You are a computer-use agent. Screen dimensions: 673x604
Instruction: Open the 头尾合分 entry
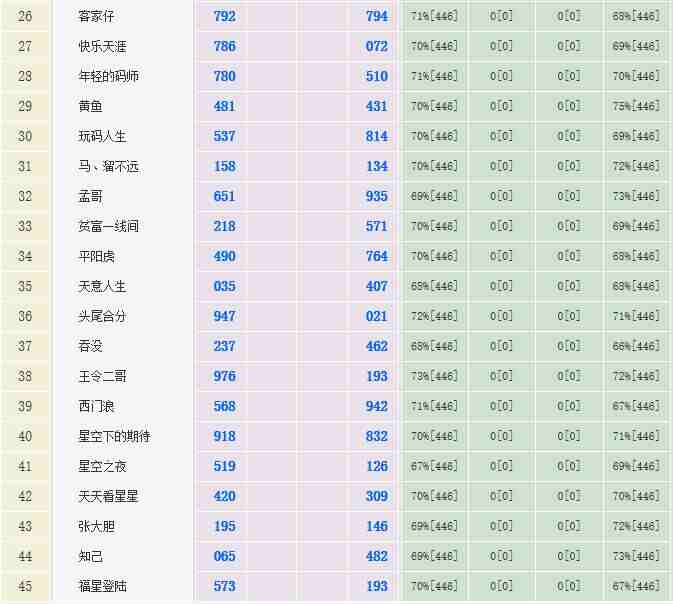click(x=102, y=317)
